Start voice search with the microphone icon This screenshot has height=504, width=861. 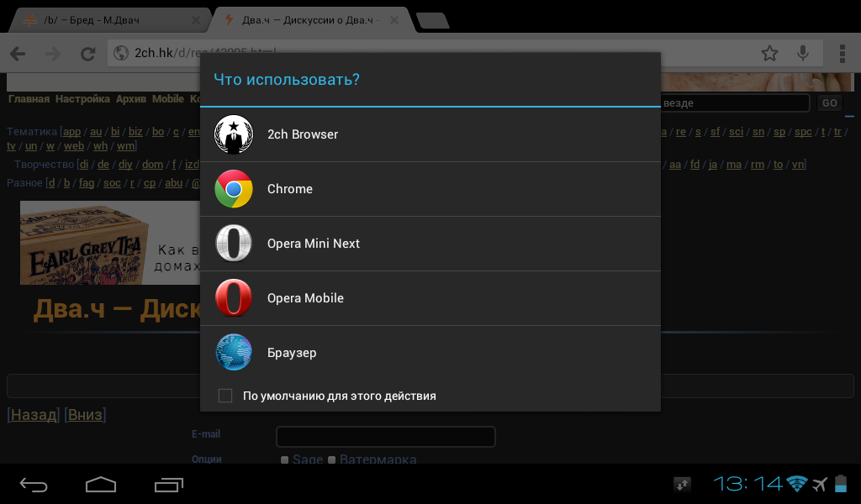click(x=803, y=53)
